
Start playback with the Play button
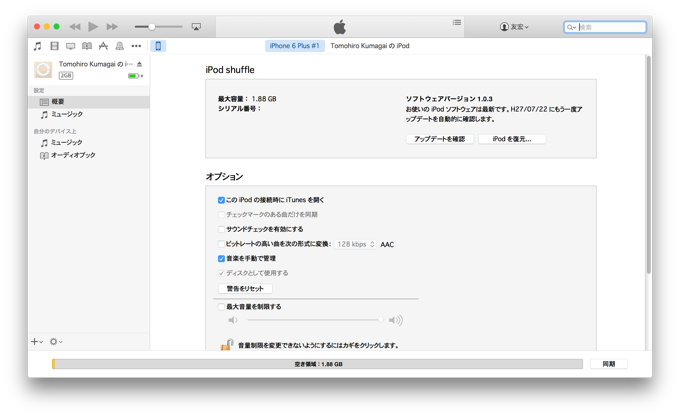pos(93,27)
